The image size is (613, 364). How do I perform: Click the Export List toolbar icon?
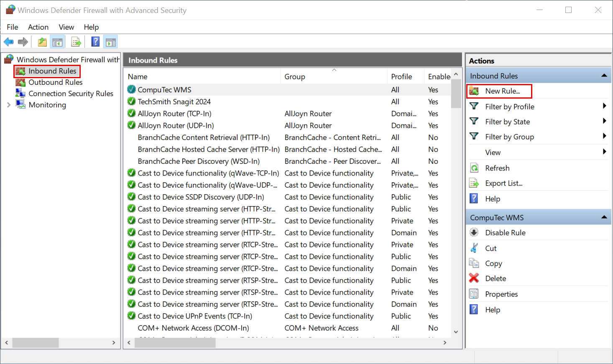[76, 42]
